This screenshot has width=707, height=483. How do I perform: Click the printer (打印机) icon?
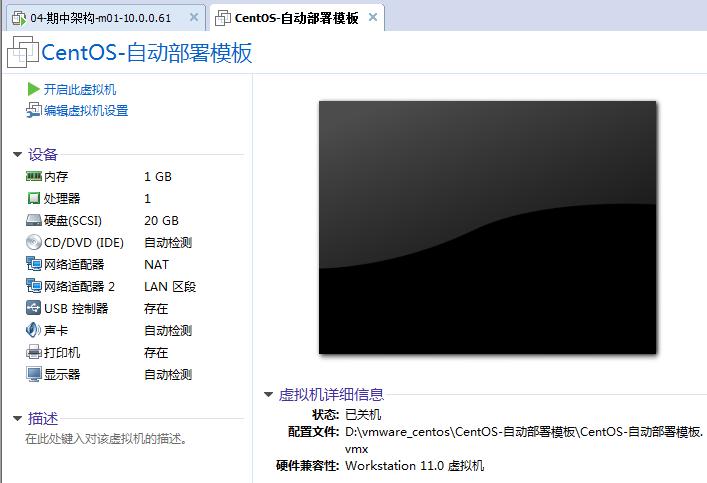coord(34,352)
